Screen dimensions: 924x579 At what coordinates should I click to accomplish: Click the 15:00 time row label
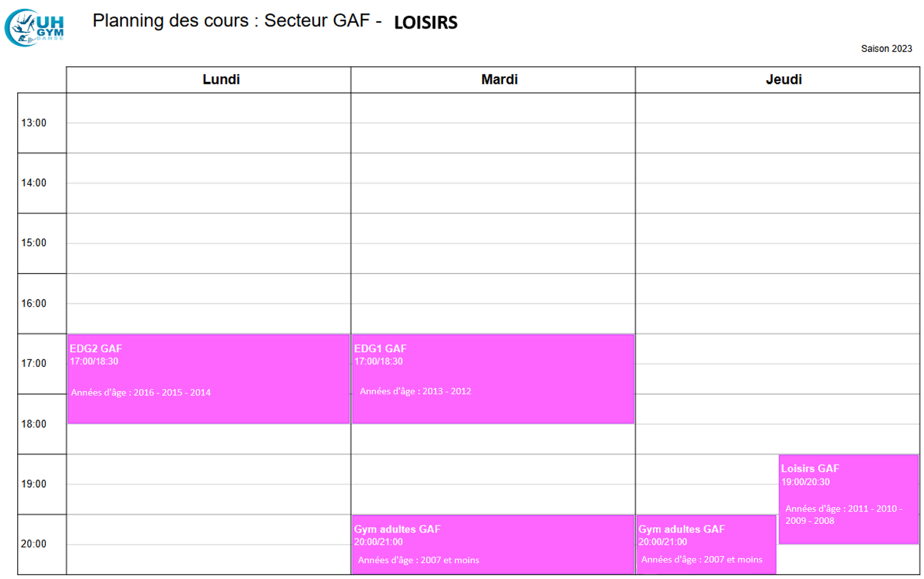pyautogui.click(x=34, y=243)
